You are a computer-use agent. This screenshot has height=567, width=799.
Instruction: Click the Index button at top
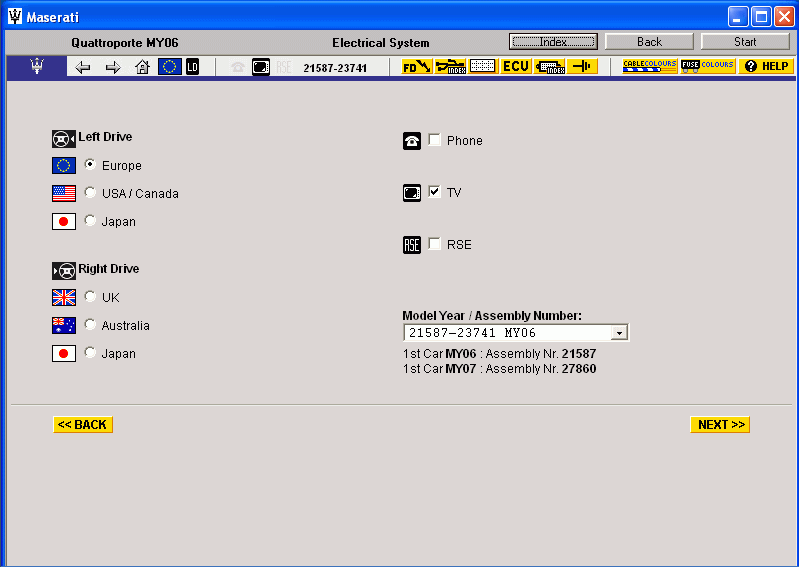tap(553, 42)
